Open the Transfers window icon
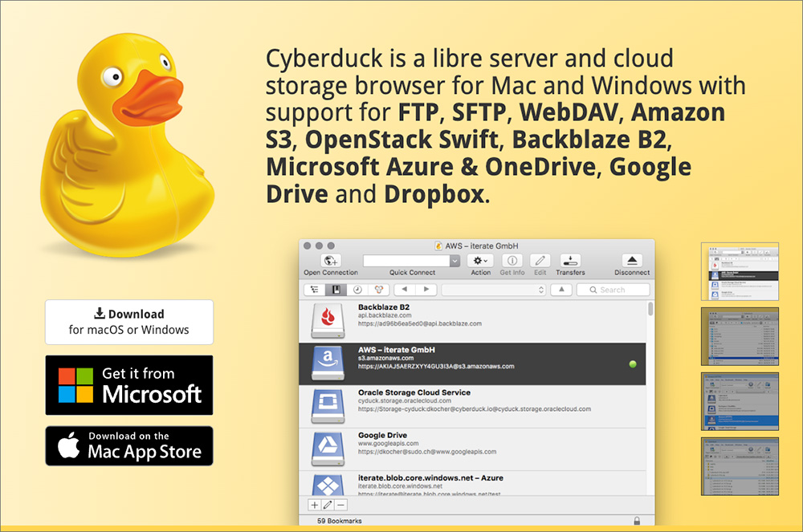 click(570, 261)
